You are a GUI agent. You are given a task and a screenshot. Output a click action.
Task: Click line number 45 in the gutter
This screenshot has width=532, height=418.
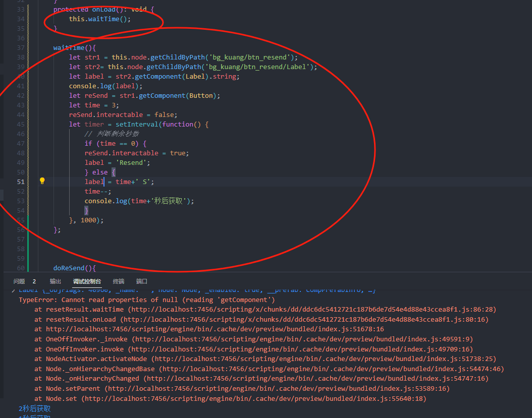pos(21,125)
